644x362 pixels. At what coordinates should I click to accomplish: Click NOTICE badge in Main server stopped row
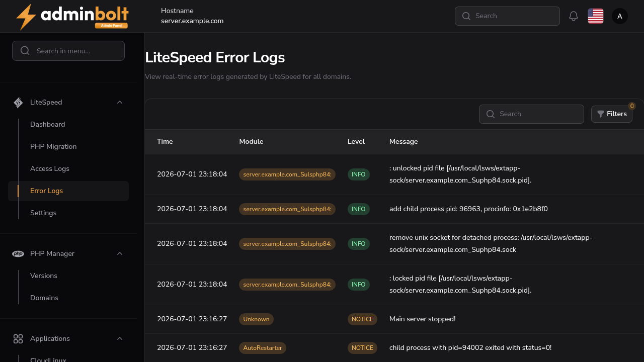click(362, 319)
